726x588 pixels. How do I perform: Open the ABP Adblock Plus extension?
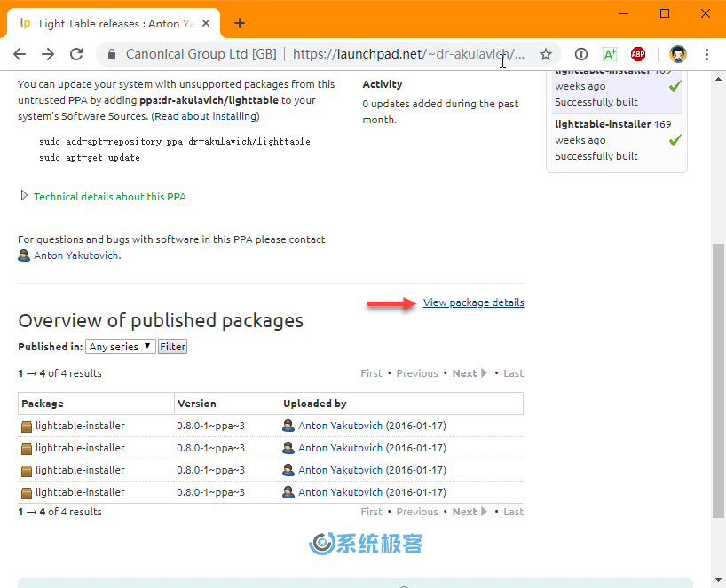tap(638, 54)
